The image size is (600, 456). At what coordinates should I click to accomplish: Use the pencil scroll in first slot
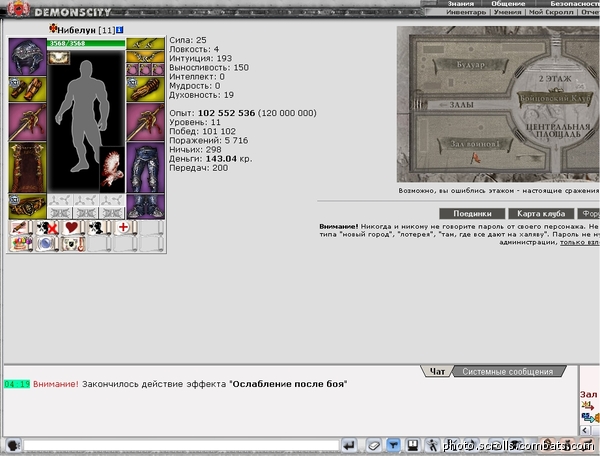coord(21,228)
